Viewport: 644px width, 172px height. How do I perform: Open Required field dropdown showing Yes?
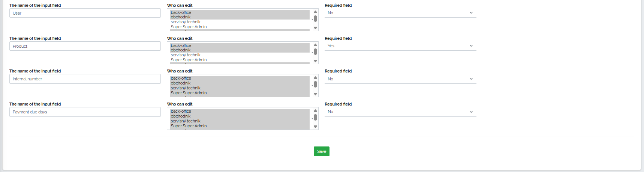[x=400, y=46]
